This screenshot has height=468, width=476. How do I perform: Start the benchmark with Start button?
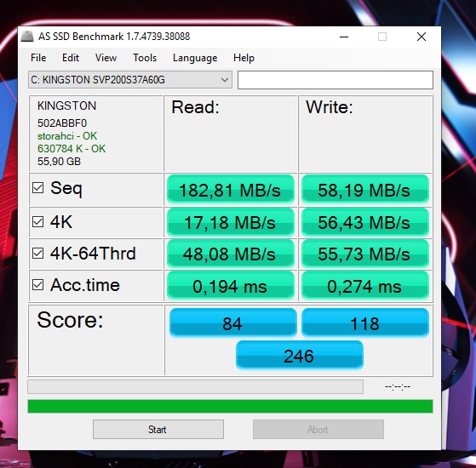[x=158, y=429]
